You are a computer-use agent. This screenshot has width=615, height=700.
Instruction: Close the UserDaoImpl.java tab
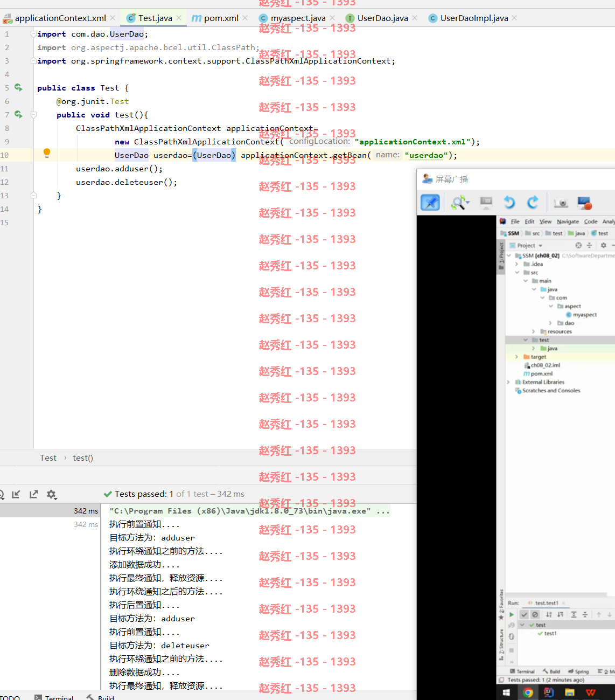pos(514,18)
